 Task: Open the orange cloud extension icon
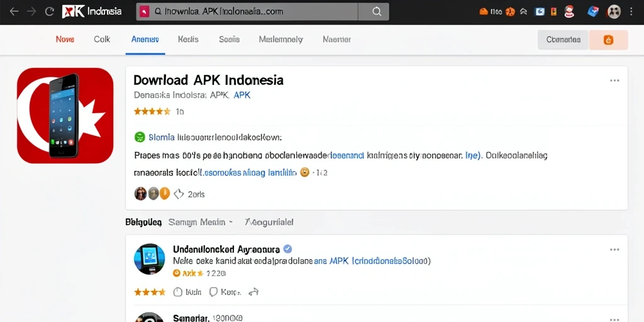484,12
